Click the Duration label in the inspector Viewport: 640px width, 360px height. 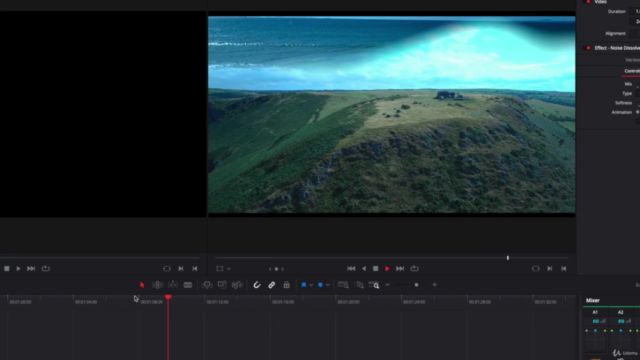tap(616, 11)
